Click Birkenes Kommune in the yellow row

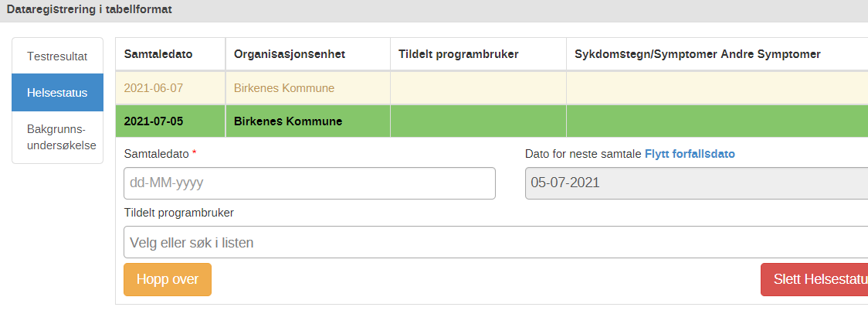coord(284,88)
